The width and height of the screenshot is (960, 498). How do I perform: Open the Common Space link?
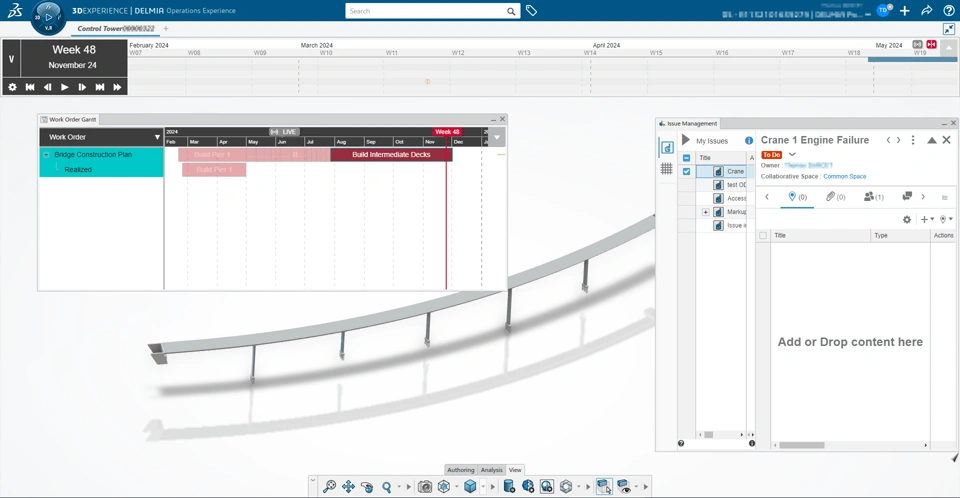pyautogui.click(x=844, y=176)
